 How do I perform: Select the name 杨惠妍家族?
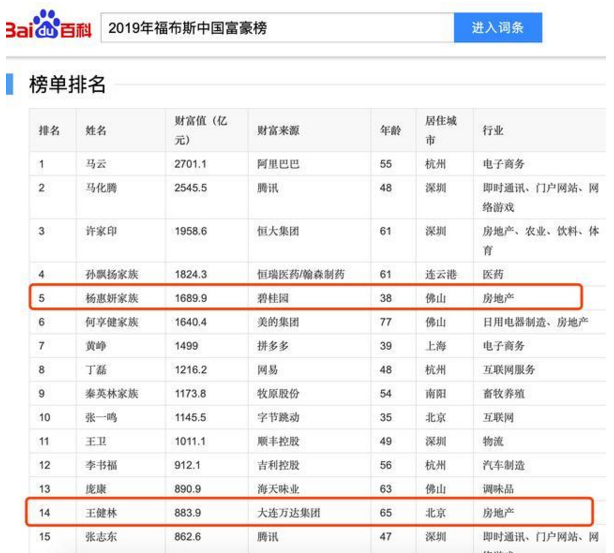tap(112, 298)
